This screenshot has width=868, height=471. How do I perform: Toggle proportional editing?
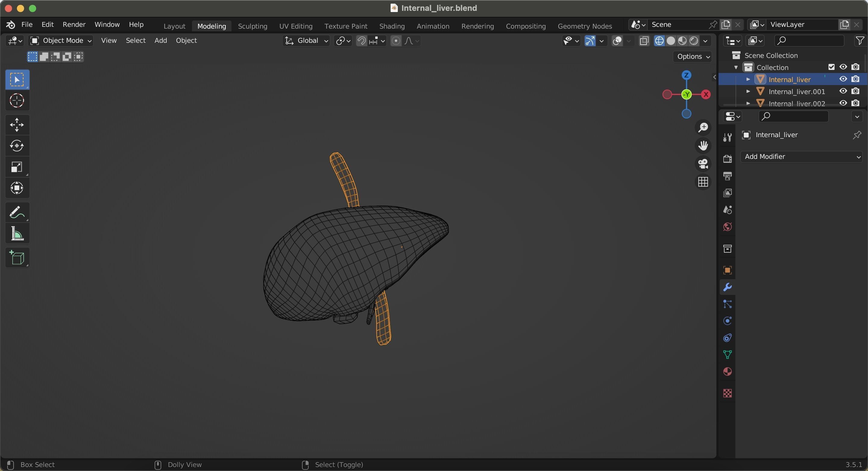[396, 41]
